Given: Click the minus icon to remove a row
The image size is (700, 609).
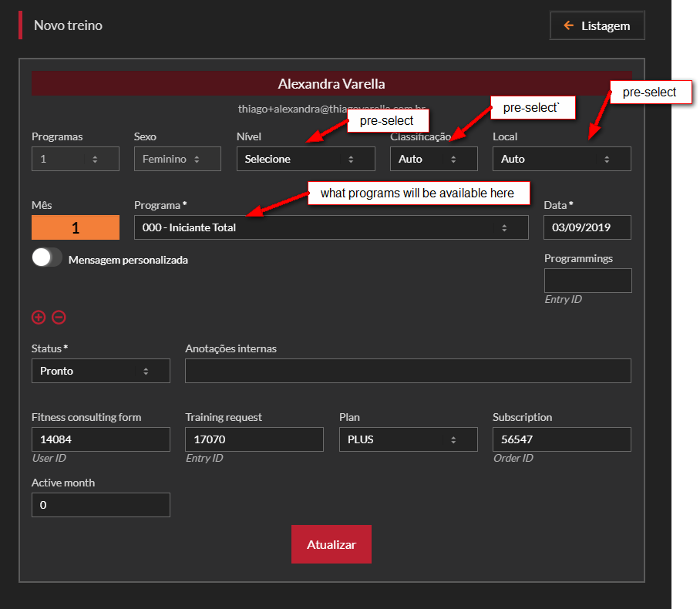Looking at the screenshot, I should (x=59, y=317).
